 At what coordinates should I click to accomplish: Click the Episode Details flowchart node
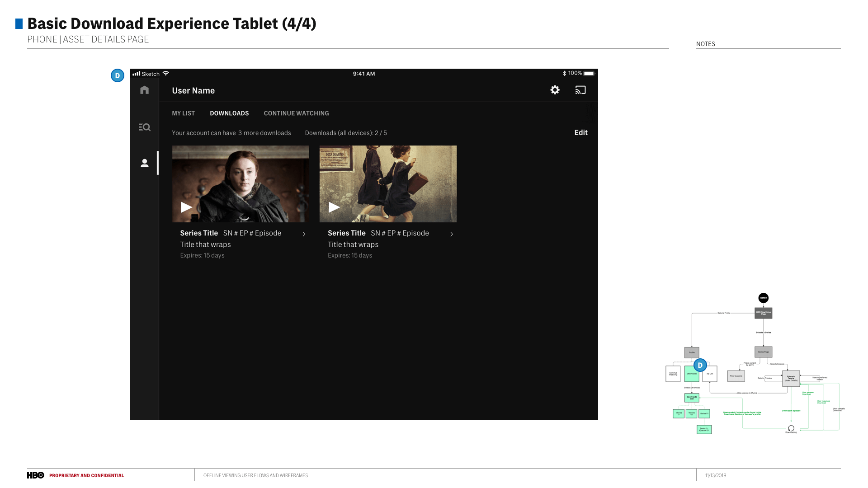(x=791, y=379)
